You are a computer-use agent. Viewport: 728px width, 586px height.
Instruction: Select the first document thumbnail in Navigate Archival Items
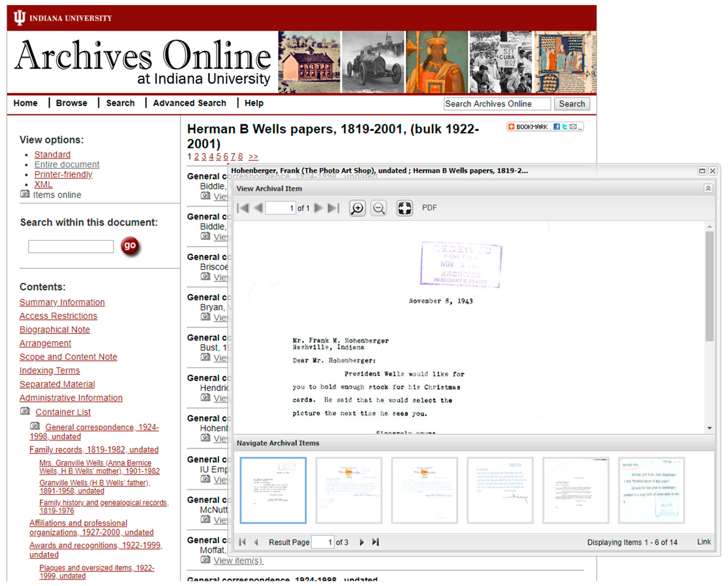click(273, 490)
